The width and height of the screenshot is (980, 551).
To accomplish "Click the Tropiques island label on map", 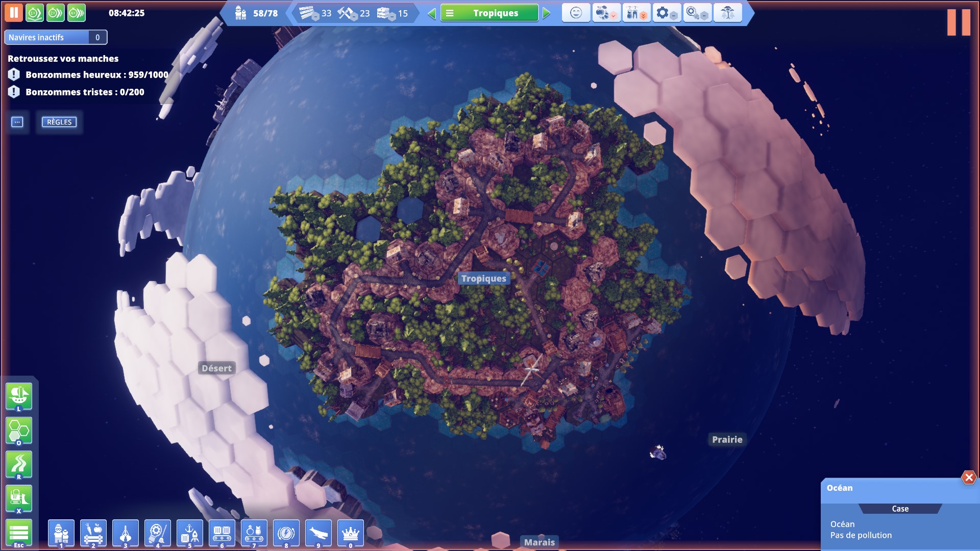I will (x=483, y=279).
